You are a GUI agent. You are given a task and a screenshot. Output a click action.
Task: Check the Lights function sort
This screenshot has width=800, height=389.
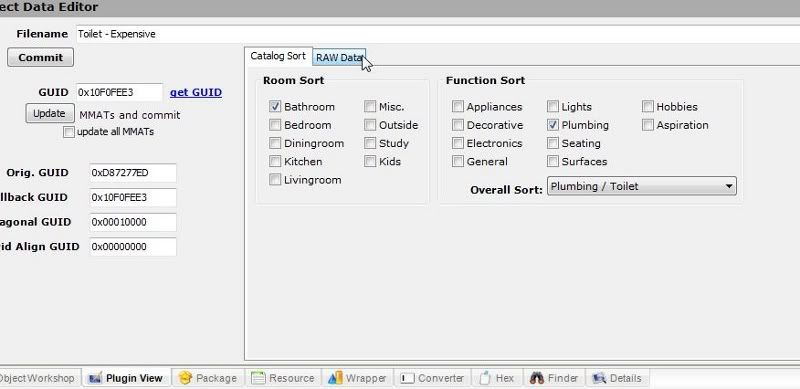[553, 106]
